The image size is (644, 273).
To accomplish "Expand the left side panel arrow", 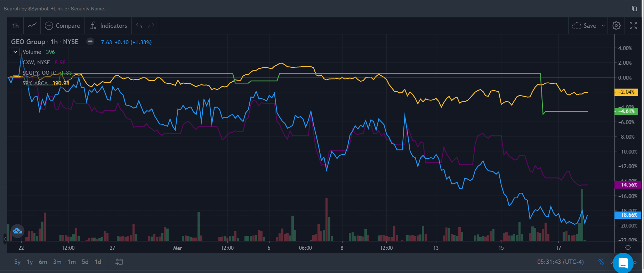I will [x=5, y=239].
